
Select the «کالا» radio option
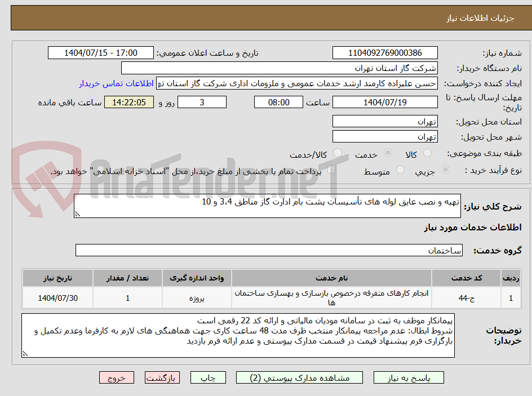pyautogui.click(x=427, y=152)
